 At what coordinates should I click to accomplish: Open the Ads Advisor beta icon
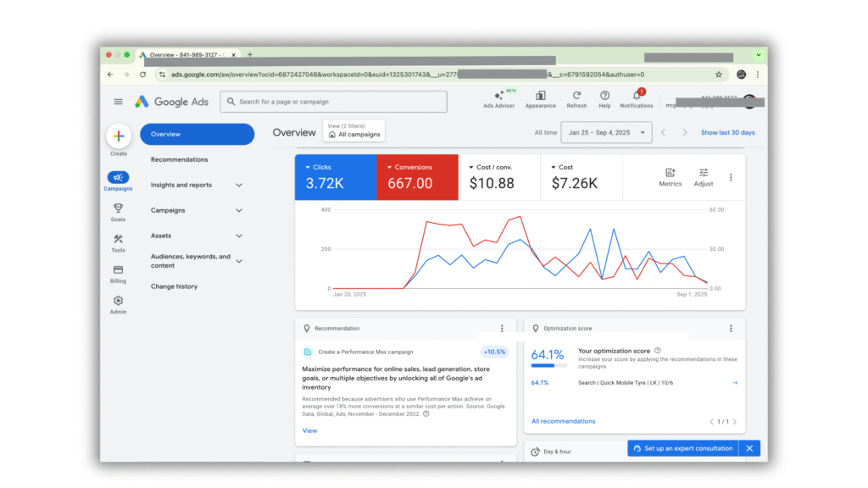[498, 97]
